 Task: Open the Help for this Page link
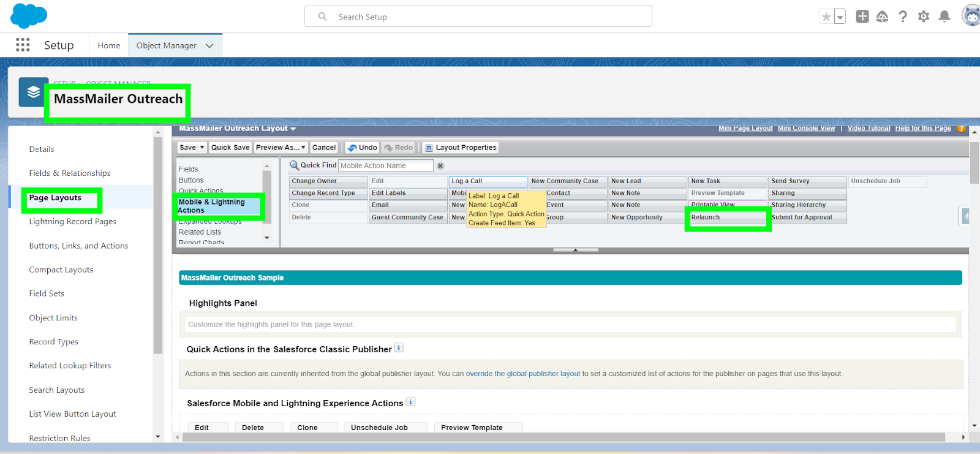click(x=923, y=128)
